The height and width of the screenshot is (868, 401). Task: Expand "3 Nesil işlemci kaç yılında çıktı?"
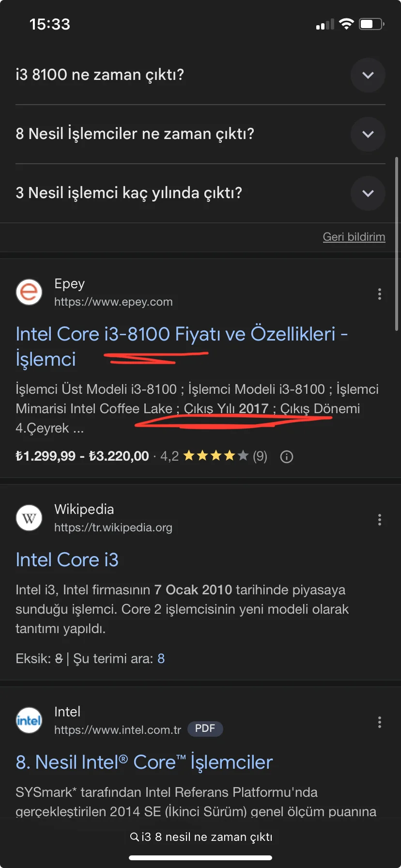[368, 193]
